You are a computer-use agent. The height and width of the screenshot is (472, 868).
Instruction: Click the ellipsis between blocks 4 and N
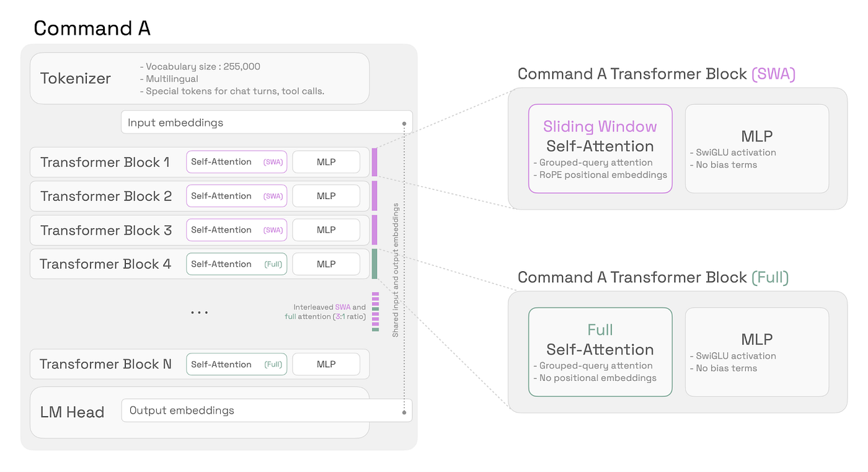pyautogui.click(x=199, y=312)
